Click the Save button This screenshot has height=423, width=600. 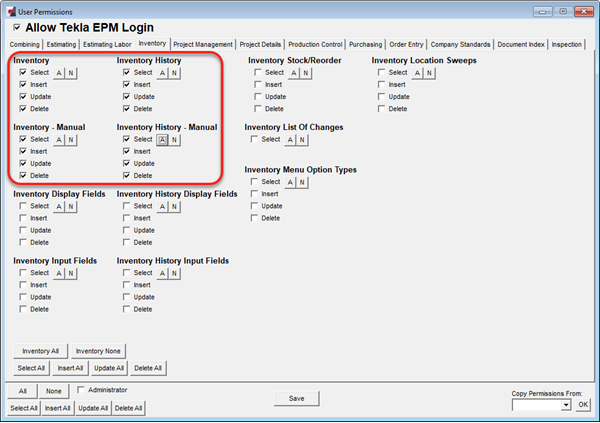pyautogui.click(x=297, y=399)
